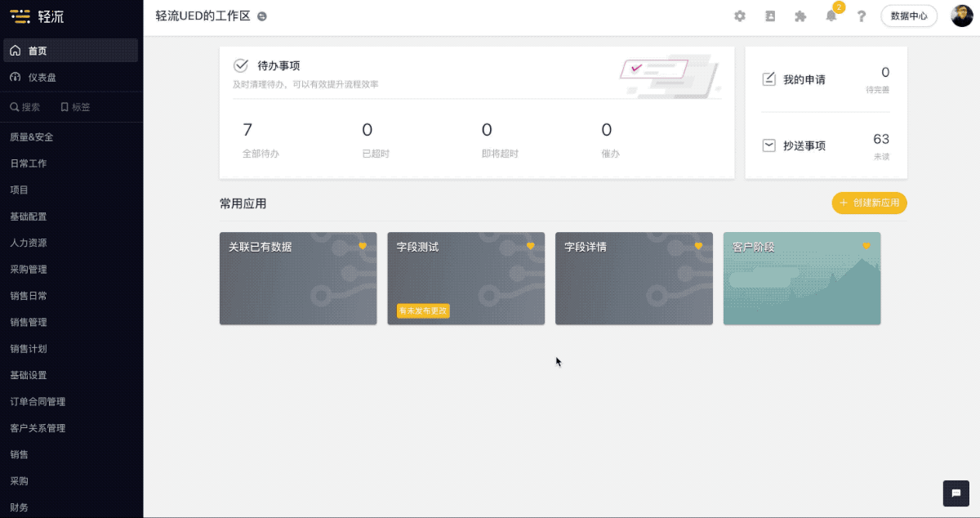This screenshot has width=980, height=518.
Task: Go to 仪表盘 in sidebar
Action: click(x=42, y=78)
